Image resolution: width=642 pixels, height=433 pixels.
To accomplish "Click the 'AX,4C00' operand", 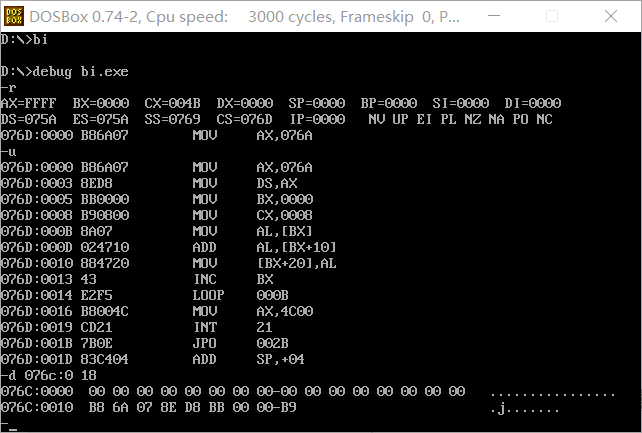I will pyautogui.click(x=285, y=311).
